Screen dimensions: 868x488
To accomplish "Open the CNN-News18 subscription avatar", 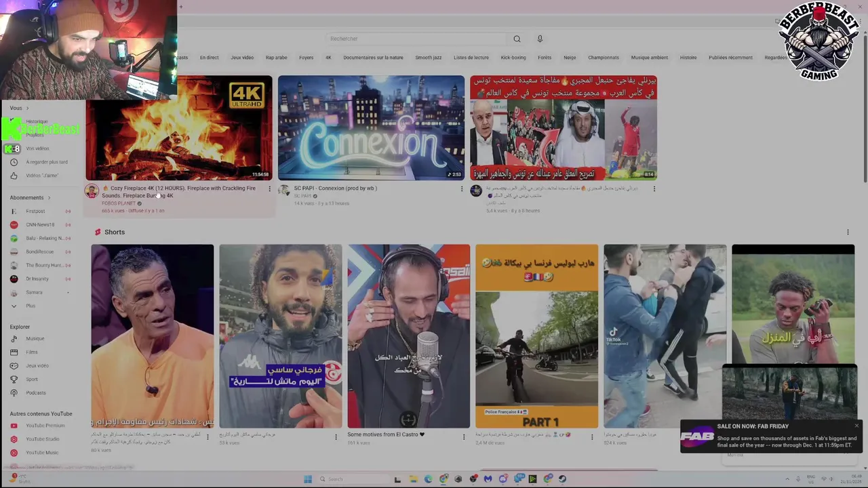I will pos(14,225).
